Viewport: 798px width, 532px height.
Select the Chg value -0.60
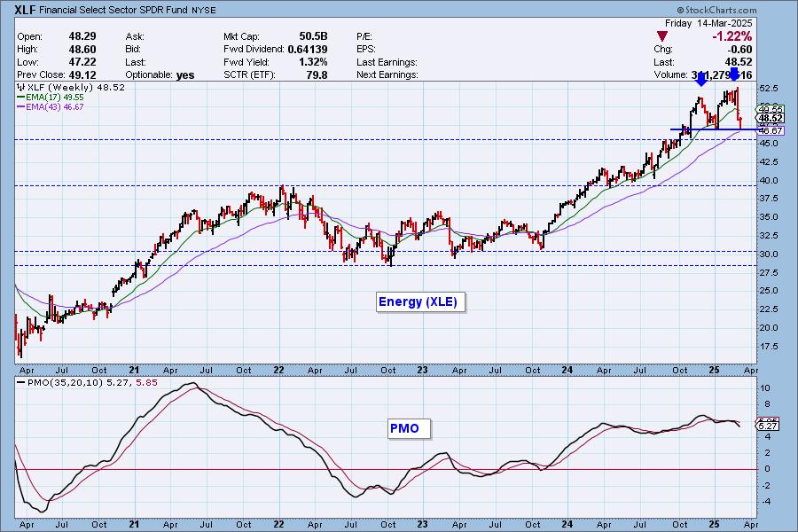[739, 49]
